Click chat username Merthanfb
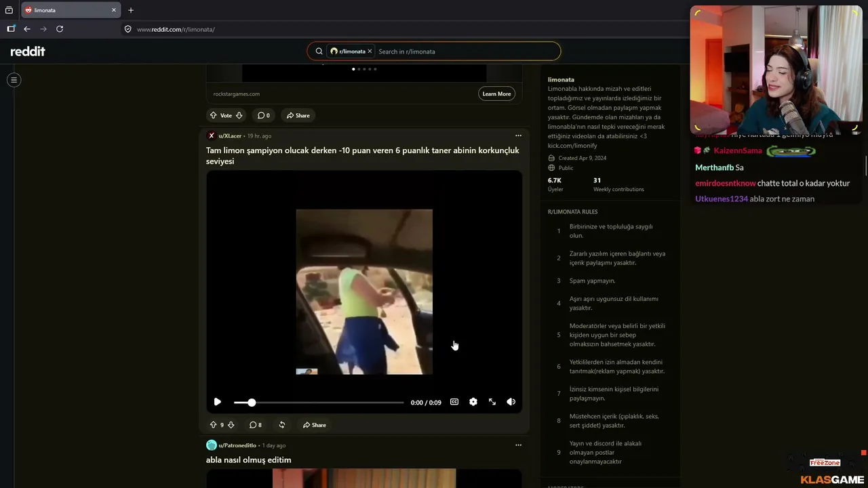The image size is (868, 488). point(714,167)
